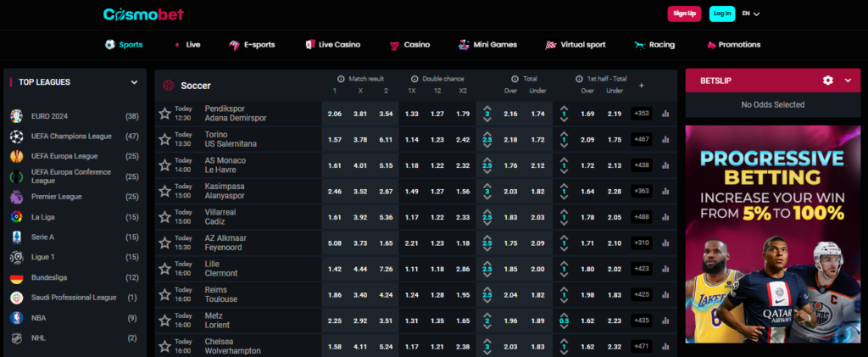Image resolution: width=868 pixels, height=357 pixels.
Task: Click the info icon beside Match result
Action: pos(341,78)
